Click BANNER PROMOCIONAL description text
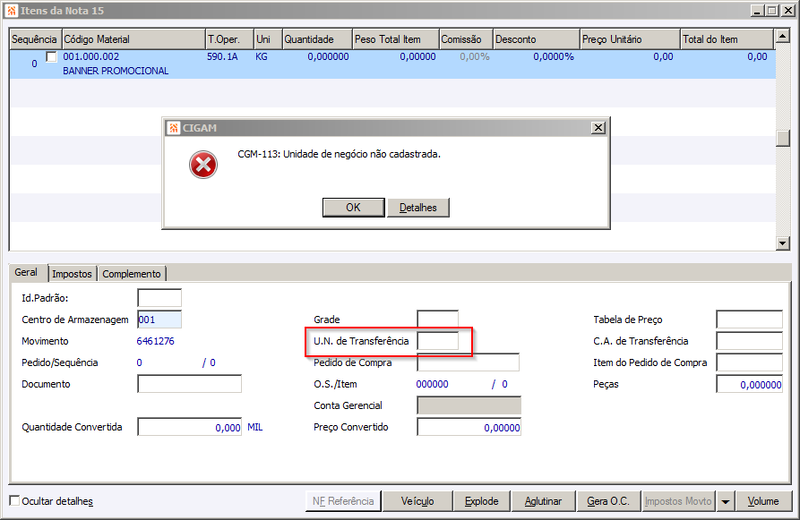This screenshot has height=520, width=800. (x=116, y=71)
